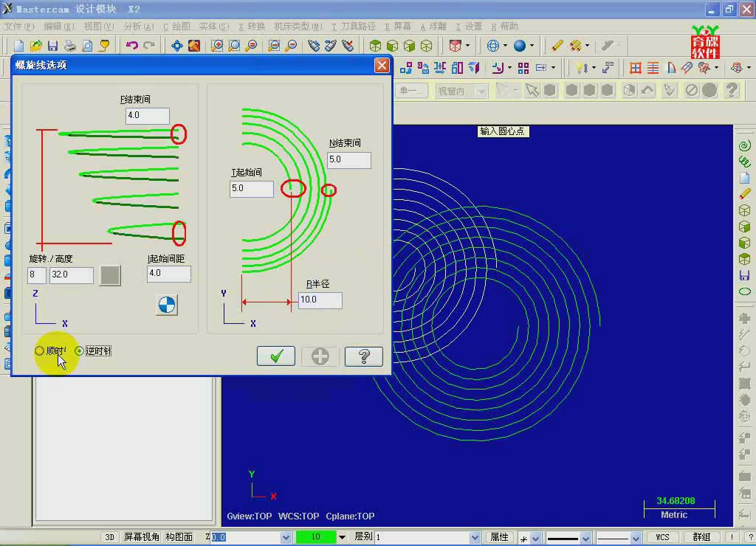756x546 pixels.
Task: Open the 编辑(E) menu
Action: [x=59, y=26]
